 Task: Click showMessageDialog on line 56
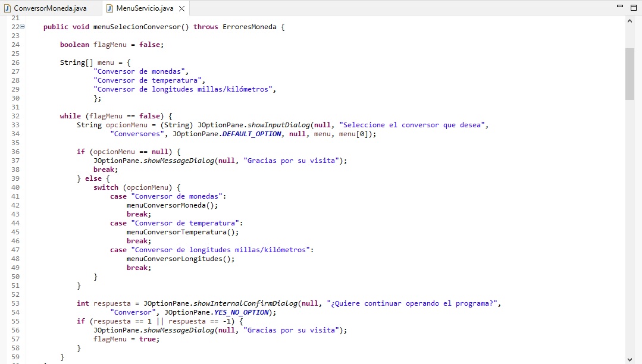[x=179, y=330]
